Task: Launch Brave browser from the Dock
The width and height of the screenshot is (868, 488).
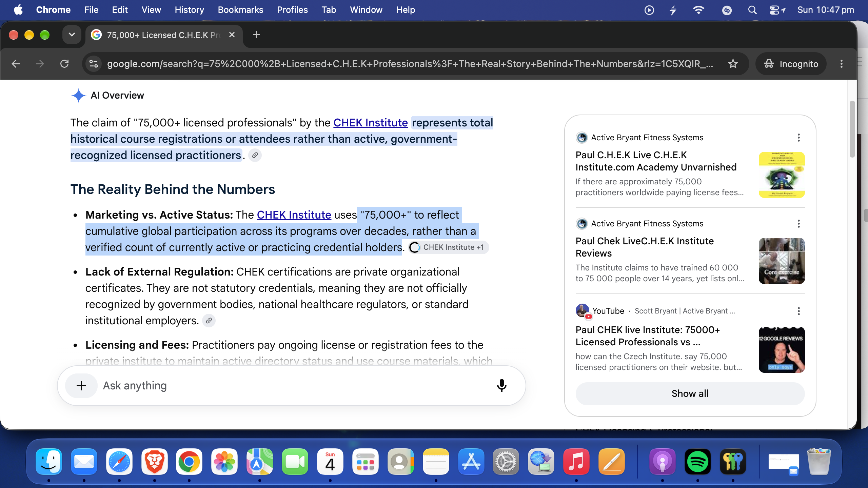Action: coord(154,462)
